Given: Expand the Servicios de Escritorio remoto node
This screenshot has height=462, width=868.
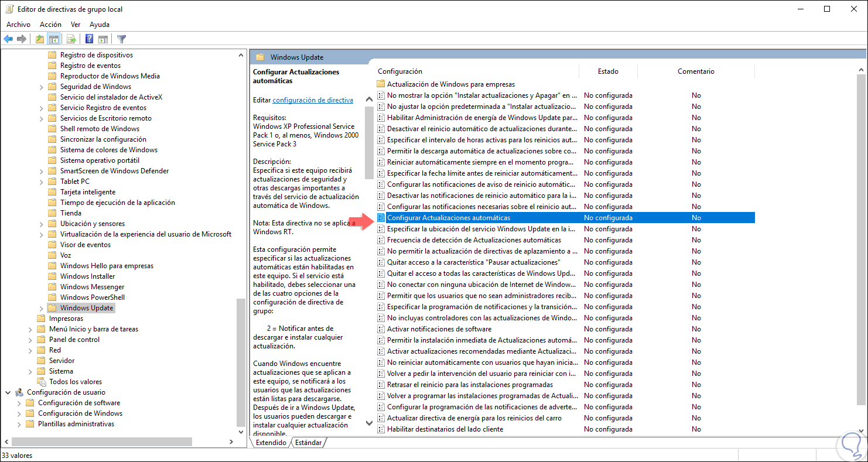Looking at the screenshot, I should click(41, 118).
